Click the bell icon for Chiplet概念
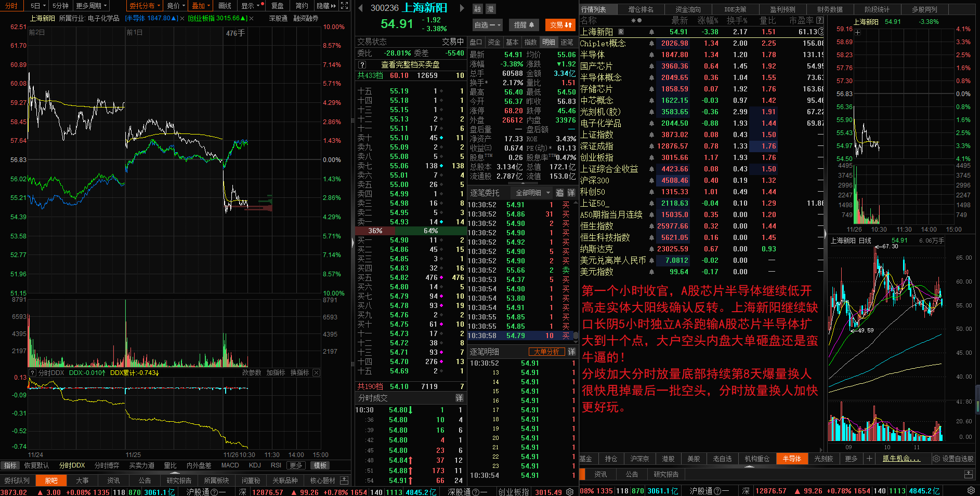Viewport: 980px width, 496px height. (x=651, y=43)
